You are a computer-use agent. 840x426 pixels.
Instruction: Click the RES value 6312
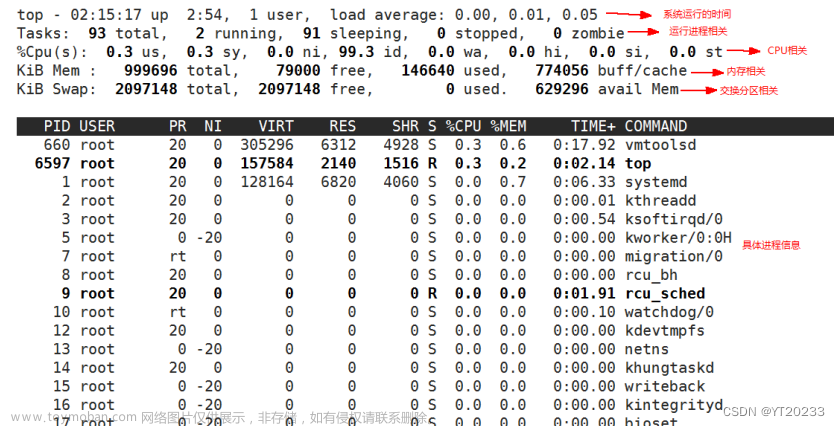click(339, 145)
